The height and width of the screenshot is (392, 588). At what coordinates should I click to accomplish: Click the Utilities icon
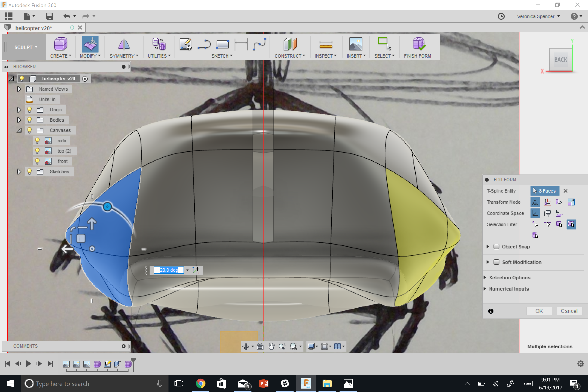pos(159,44)
